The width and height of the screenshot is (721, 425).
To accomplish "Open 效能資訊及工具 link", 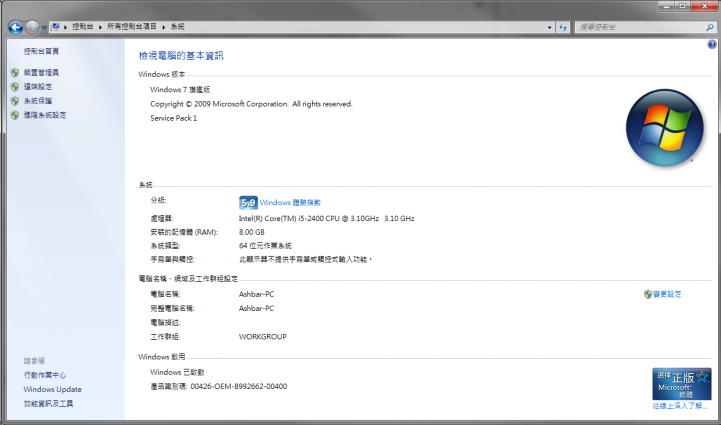I will (x=48, y=403).
